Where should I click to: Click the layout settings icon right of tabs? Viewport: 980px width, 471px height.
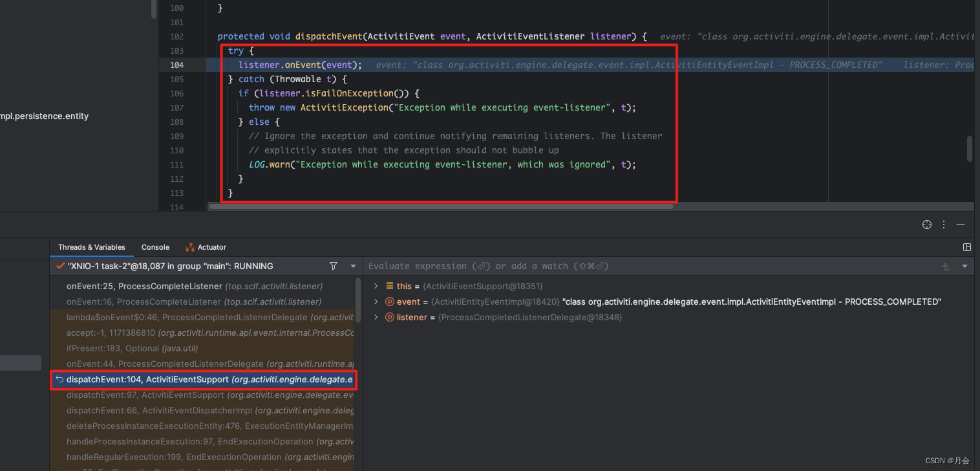pyautogui.click(x=967, y=247)
